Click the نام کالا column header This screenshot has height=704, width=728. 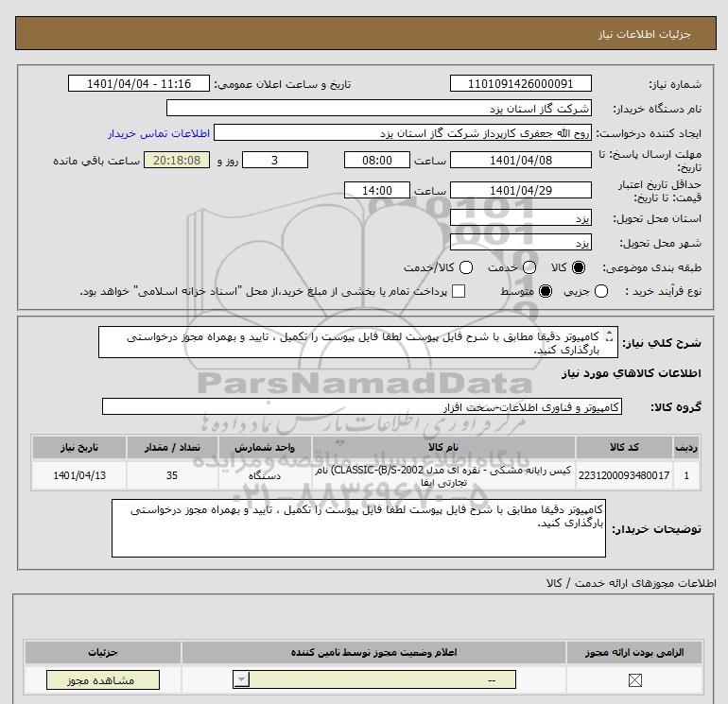pos(443,447)
